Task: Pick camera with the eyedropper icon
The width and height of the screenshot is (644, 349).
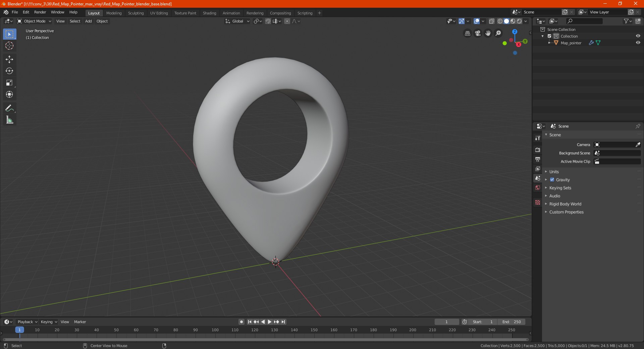Action: pos(638,145)
